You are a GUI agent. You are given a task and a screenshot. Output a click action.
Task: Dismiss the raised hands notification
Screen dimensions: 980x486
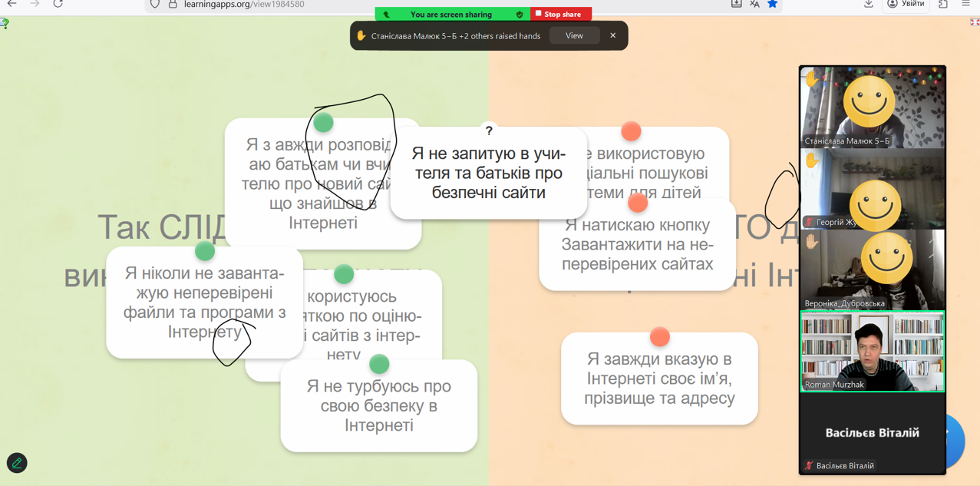612,35
